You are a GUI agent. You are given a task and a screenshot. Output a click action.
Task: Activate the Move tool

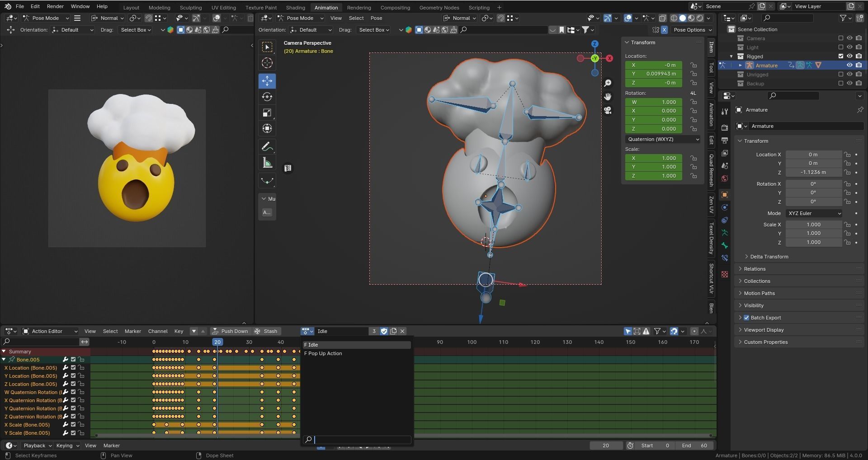267,81
